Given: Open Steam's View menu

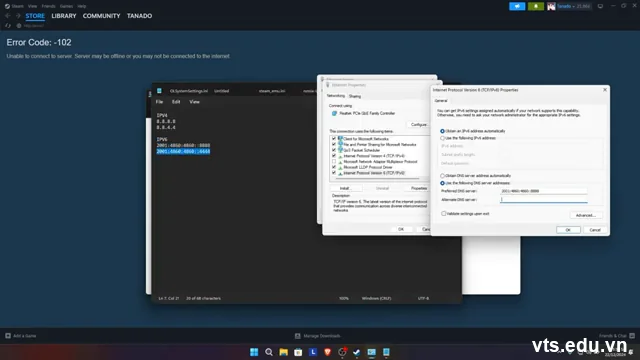Looking at the screenshot, I should click(32, 6).
